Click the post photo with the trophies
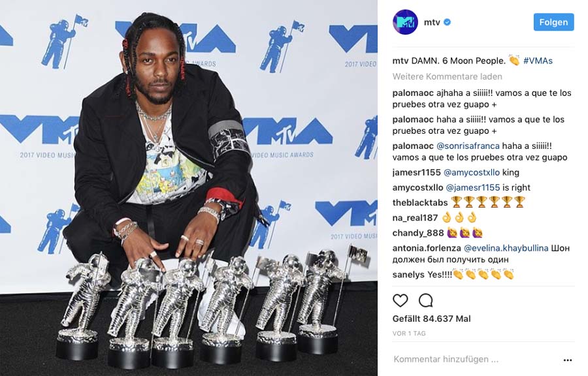The image size is (588, 376). pyautogui.click(x=189, y=188)
